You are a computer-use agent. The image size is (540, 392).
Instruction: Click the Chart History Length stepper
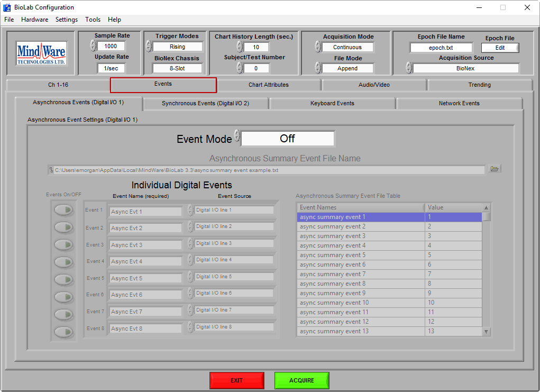[x=240, y=47]
